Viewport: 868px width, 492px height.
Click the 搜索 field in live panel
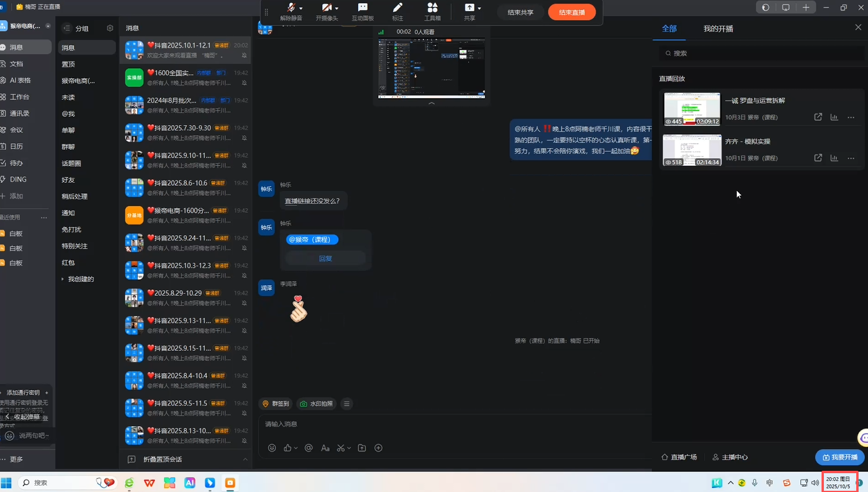(x=762, y=53)
